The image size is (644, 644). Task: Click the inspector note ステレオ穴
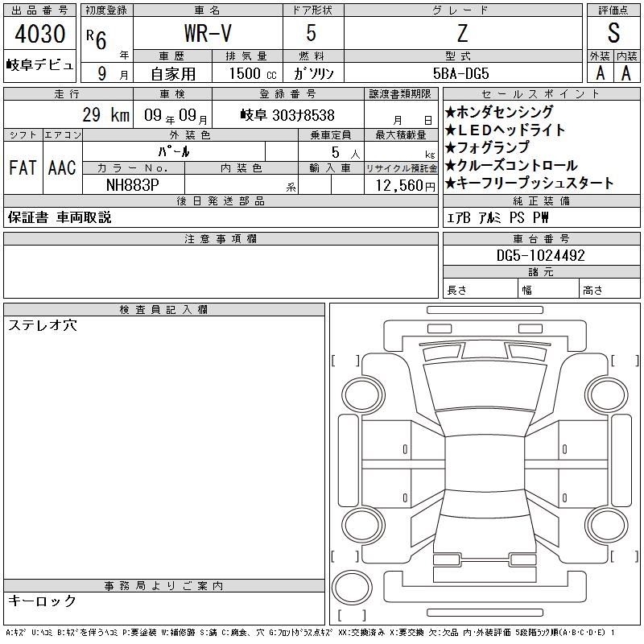coord(43,325)
